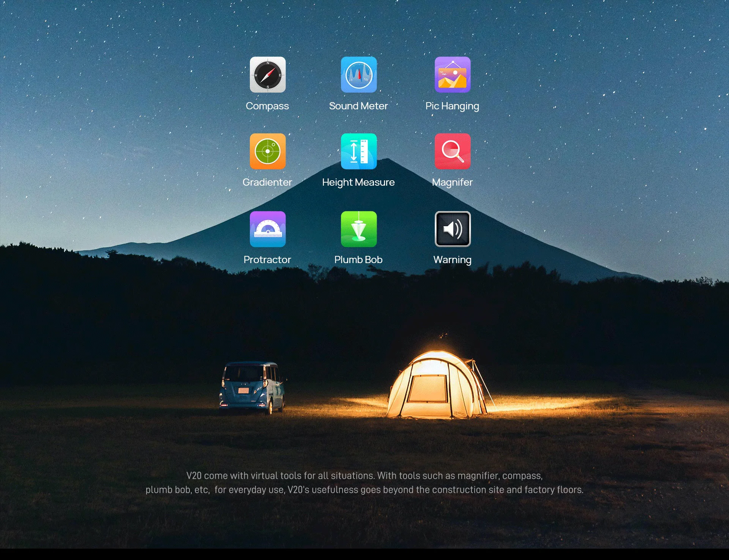
Task: Launch the purple Protractor icon
Action: pos(268,229)
